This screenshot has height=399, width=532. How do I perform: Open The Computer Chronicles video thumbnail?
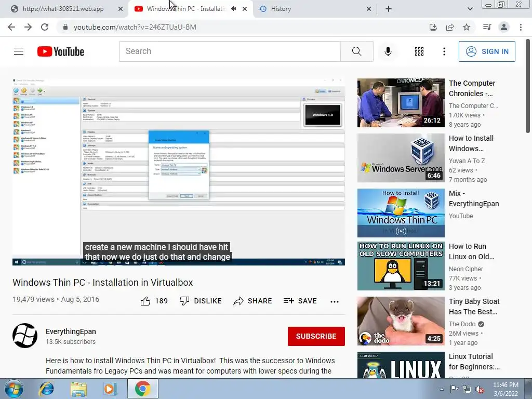(x=401, y=103)
